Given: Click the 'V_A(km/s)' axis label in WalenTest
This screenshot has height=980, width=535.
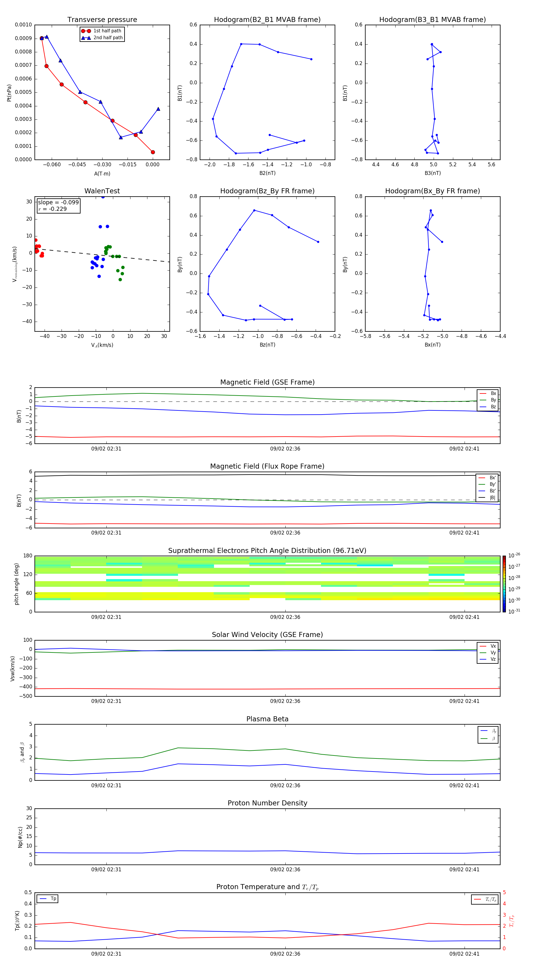Looking at the screenshot, I should click(102, 345).
